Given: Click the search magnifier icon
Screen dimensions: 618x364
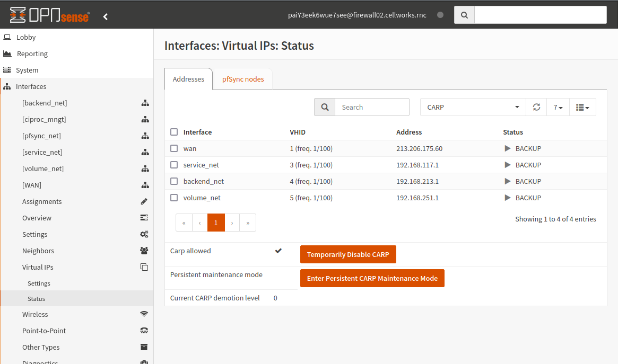Looking at the screenshot, I should [324, 107].
